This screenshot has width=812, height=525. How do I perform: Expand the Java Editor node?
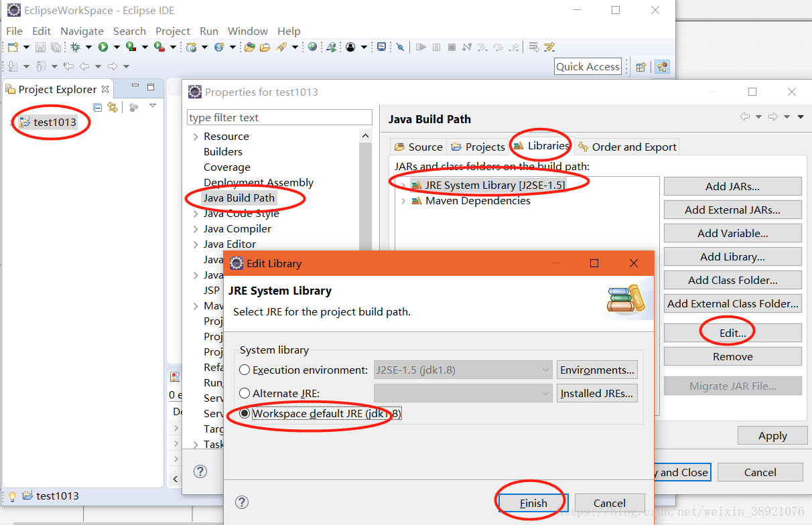click(195, 244)
